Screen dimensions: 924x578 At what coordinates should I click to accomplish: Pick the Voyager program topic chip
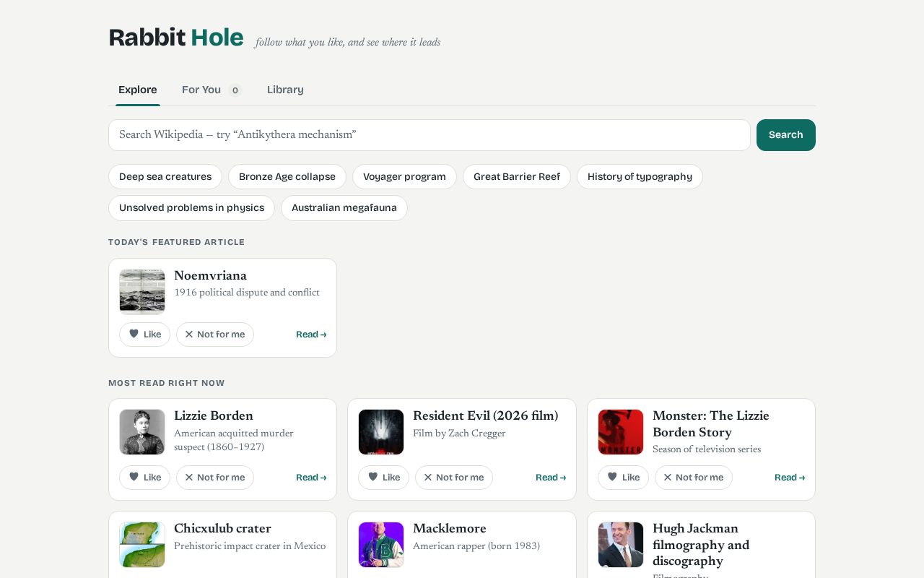pyautogui.click(x=404, y=177)
